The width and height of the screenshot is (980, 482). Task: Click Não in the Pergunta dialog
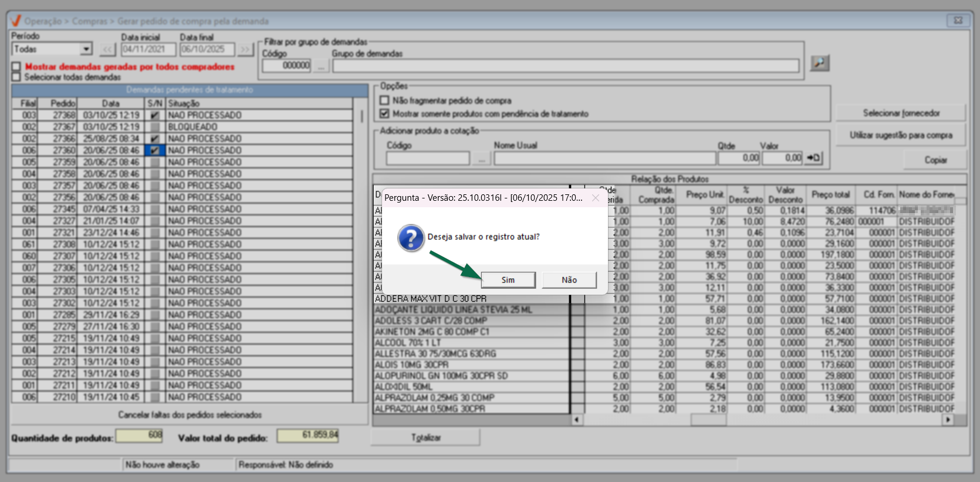(x=569, y=280)
